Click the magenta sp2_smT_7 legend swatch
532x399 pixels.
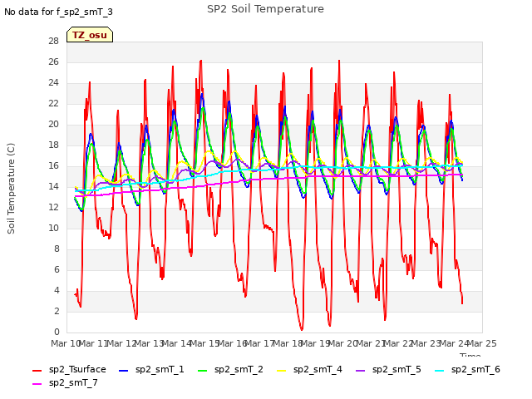(37, 384)
